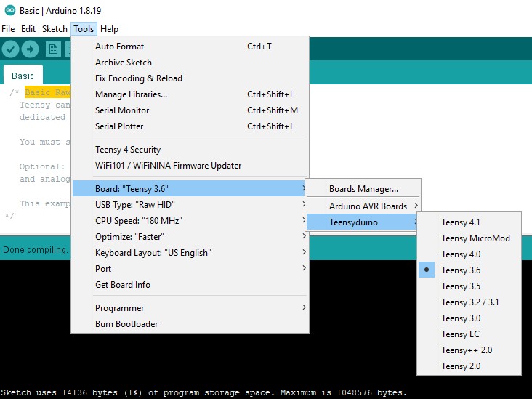532x399 pixels.
Task: Click highlighted 'Basic Raw' comment text in editor
Action: pos(47,92)
